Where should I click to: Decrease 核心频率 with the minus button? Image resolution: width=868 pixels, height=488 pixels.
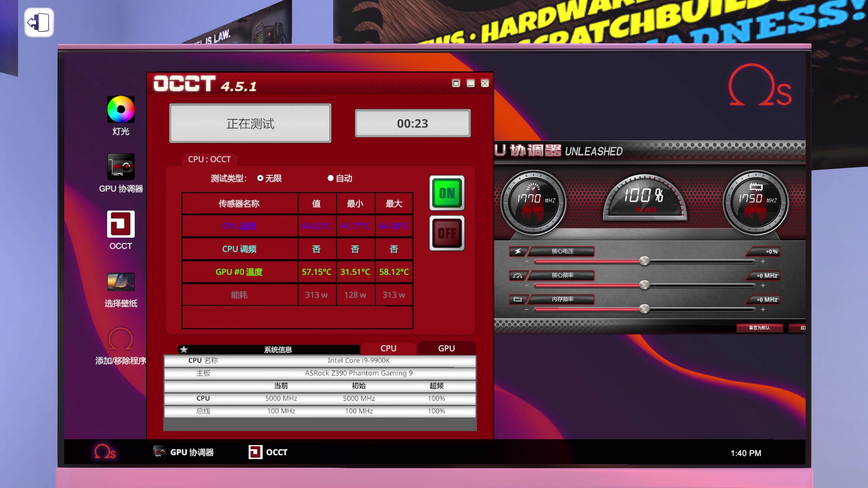[x=527, y=286]
